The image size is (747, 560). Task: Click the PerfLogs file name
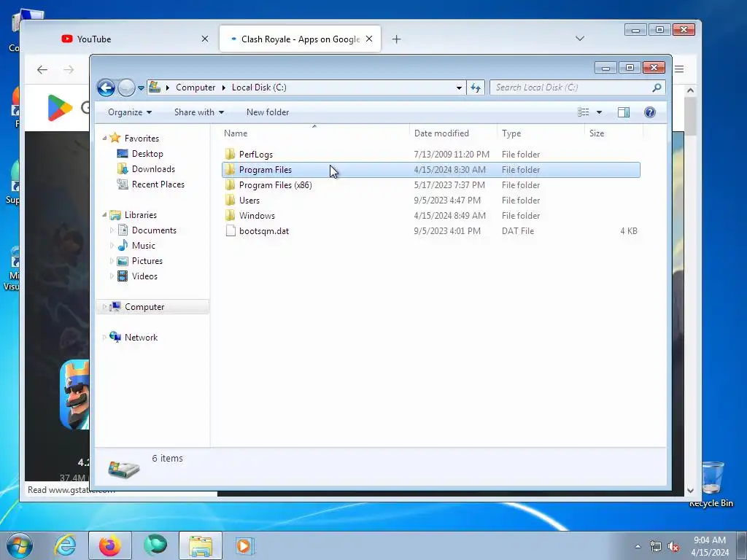[256, 155]
